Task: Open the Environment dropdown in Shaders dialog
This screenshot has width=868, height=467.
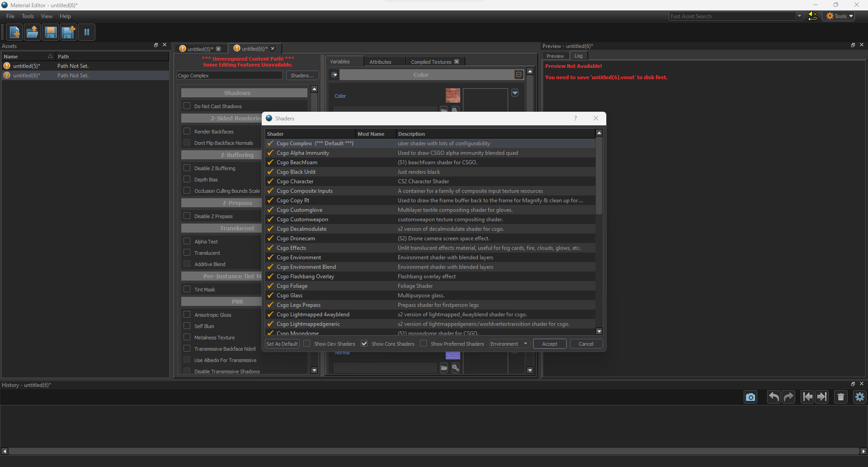Action: click(x=509, y=344)
